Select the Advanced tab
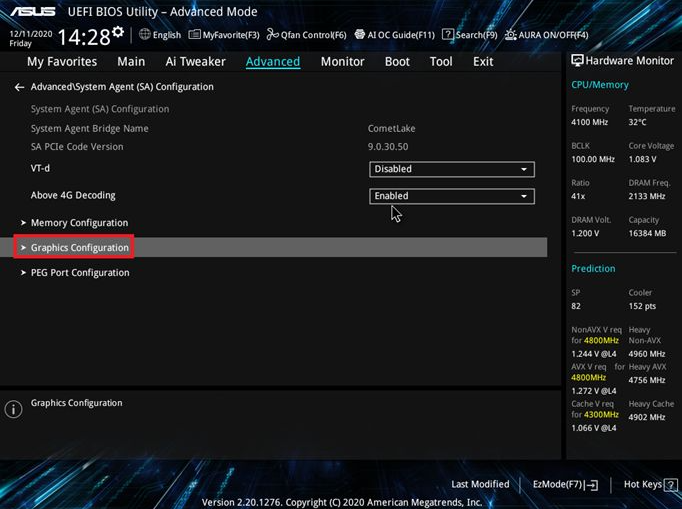This screenshot has height=509, width=682. point(273,62)
